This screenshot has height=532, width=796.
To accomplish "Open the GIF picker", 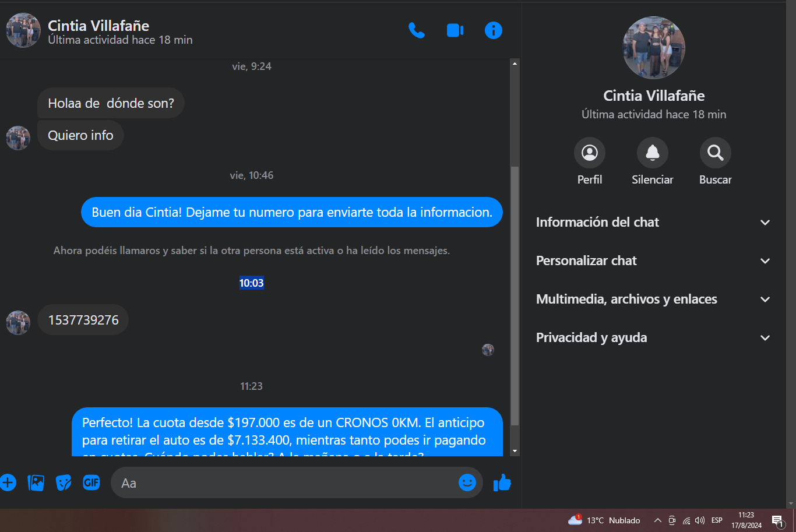I will pyautogui.click(x=91, y=482).
